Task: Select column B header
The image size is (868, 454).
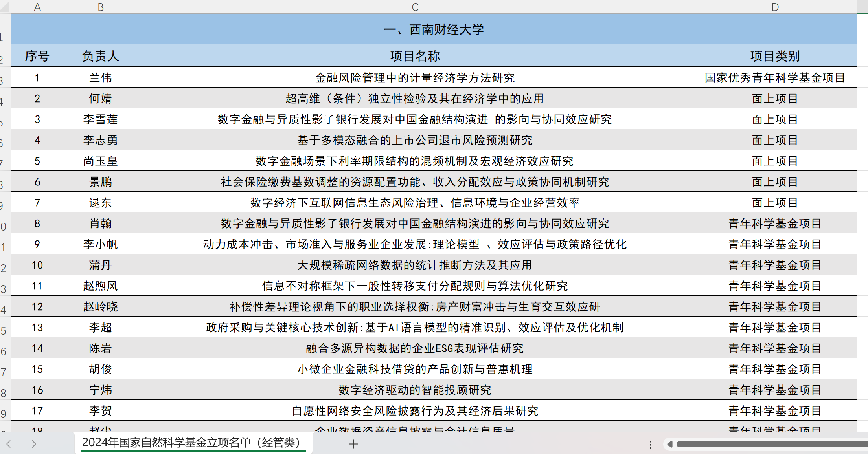Action: coord(101,7)
